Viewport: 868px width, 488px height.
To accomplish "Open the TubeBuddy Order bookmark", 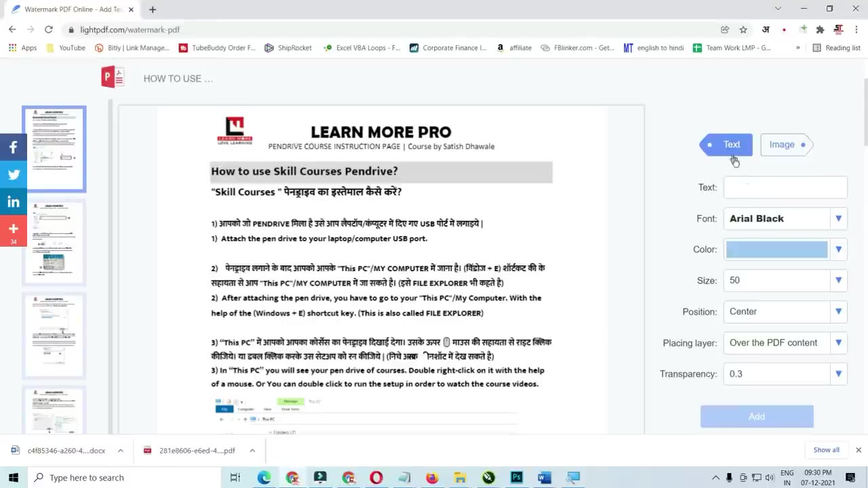I will click(x=217, y=47).
